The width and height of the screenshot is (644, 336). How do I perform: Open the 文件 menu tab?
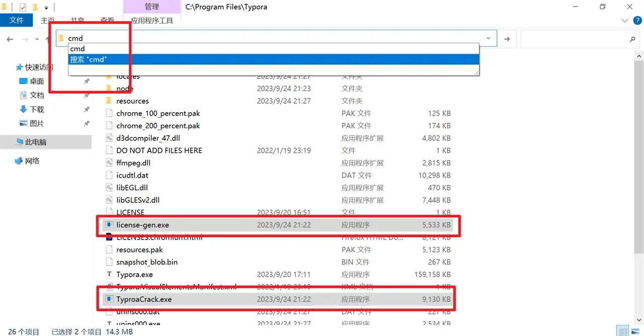(17, 20)
